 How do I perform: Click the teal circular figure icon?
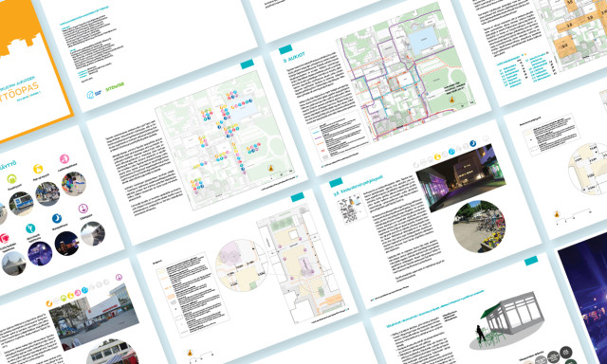point(30,228)
